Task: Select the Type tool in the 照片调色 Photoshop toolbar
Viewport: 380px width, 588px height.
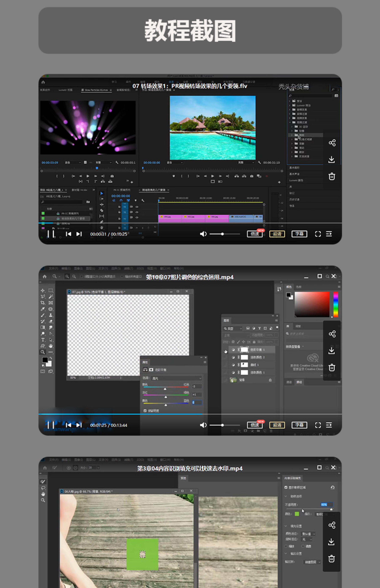Action: click(43, 340)
